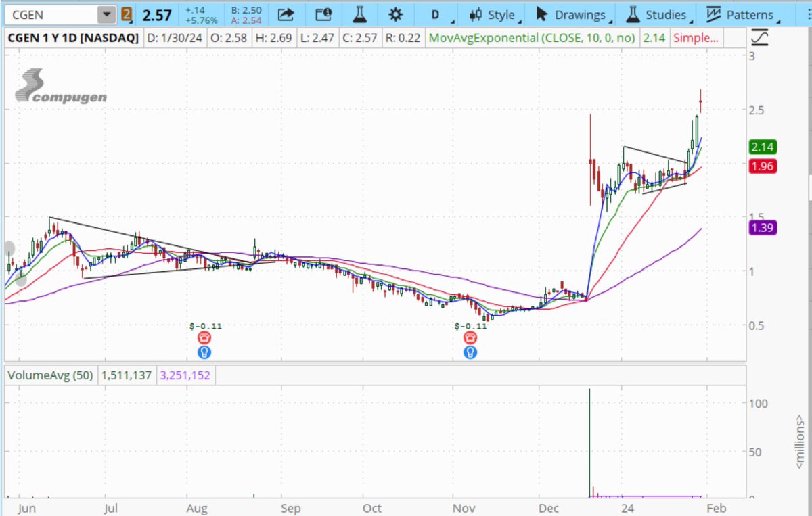Click the ask value A: 2.54
Screen dimensions: 812x516
click(245, 21)
